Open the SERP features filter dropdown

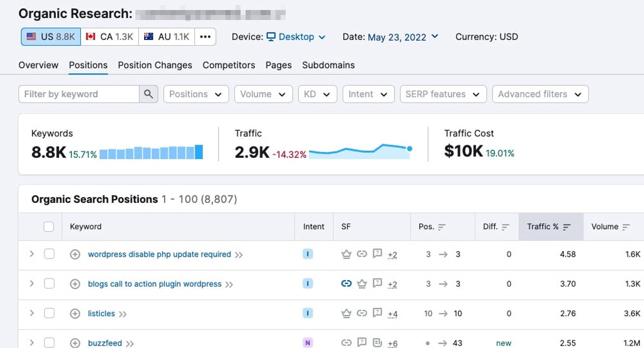[x=443, y=94]
